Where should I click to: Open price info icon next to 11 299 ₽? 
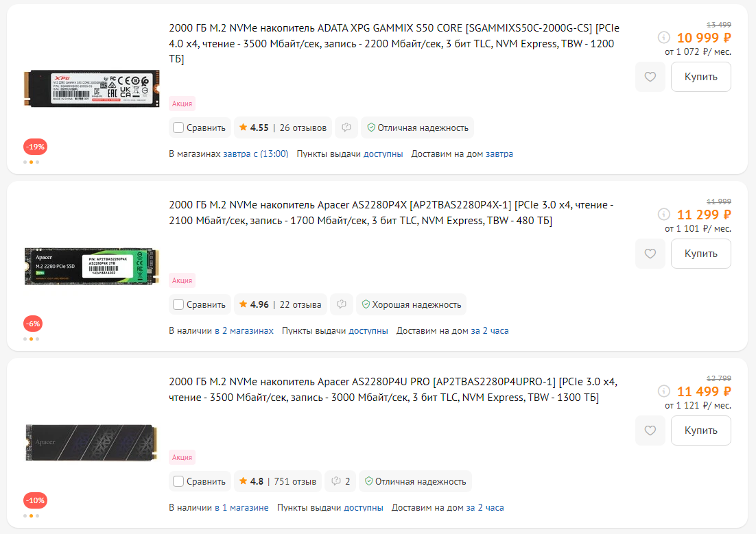tap(664, 214)
